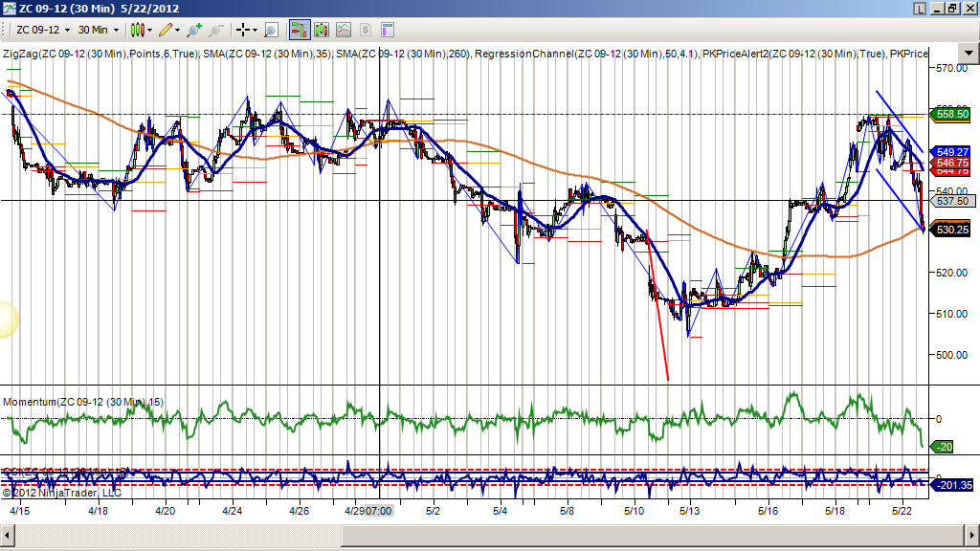The width and height of the screenshot is (980, 551).
Task: Select the red 546.75 price marker
Action: coord(950,163)
